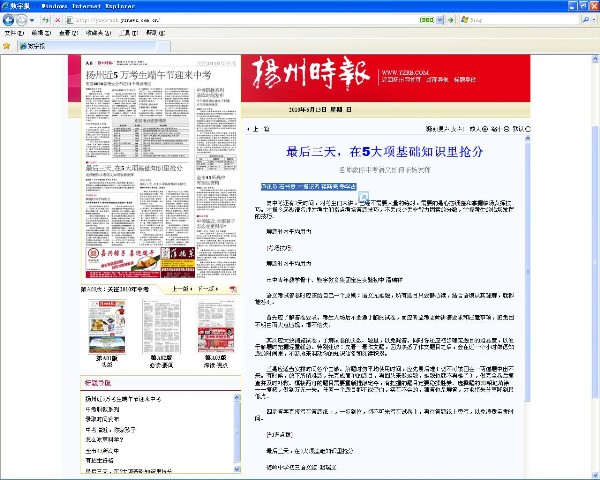Image resolution: width=600 pixels, height=480 pixels.
Task: Click the small accelerator icon near highlighted text
Action: tap(363, 196)
